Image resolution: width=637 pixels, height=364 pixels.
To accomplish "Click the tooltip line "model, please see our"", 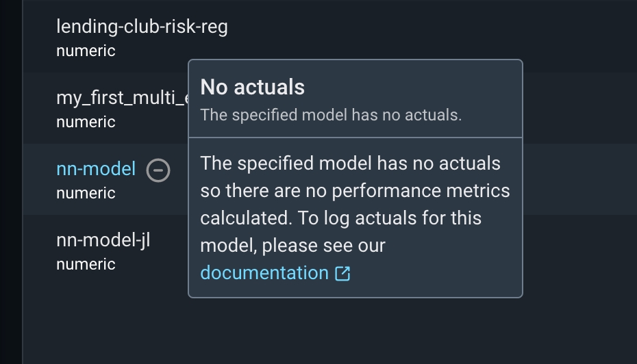I will [292, 245].
